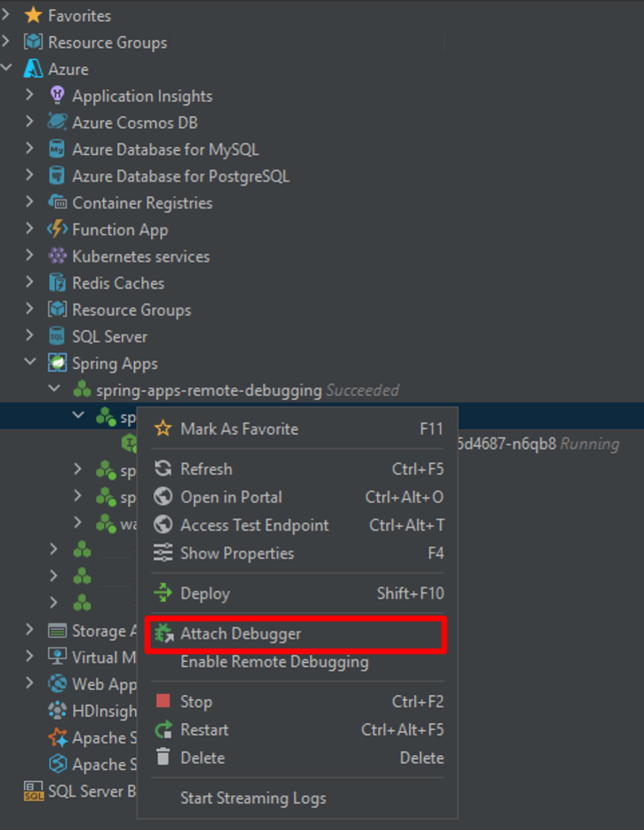The width and height of the screenshot is (644, 830).
Task: Click the Restart arrow icon
Action: [164, 730]
